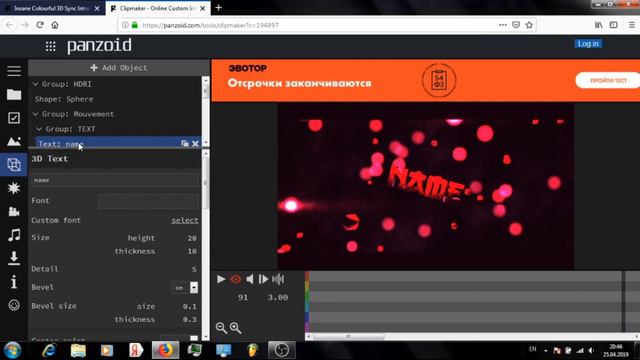Image resolution: width=640 pixels, height=360 pixels.
Task: Collapse Group: HDRI
Action: [x=36, y=84]
